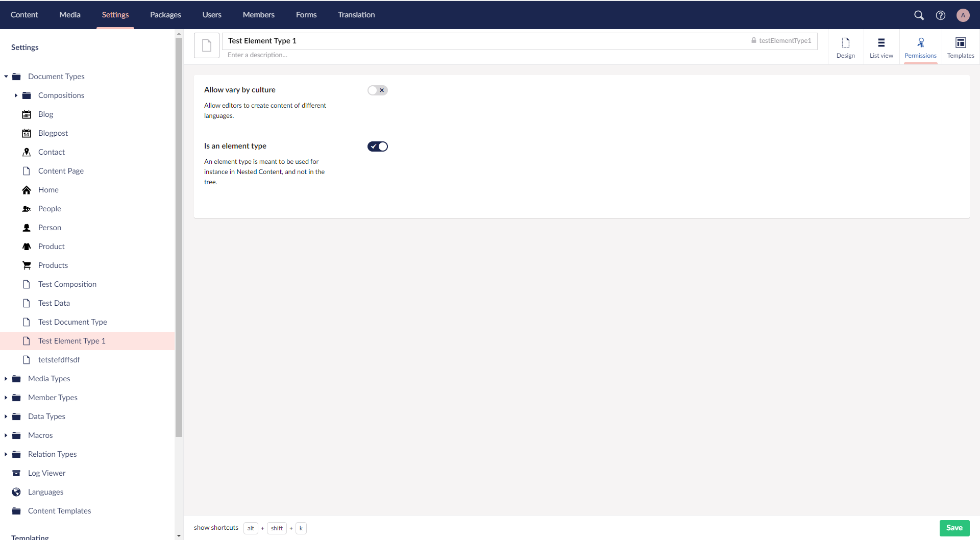Expand the Macros node
Viewport: 980px width, 540px height.
coord(6,435)
